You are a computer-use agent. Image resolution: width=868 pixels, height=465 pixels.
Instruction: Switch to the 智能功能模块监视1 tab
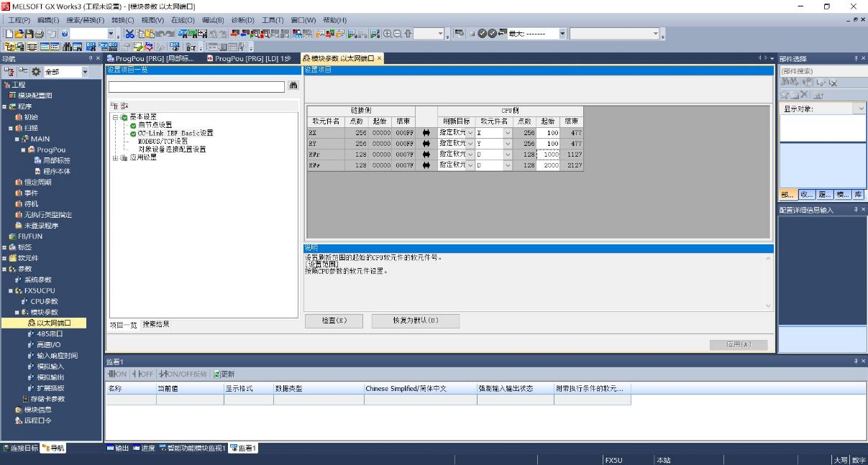[192, 448]
